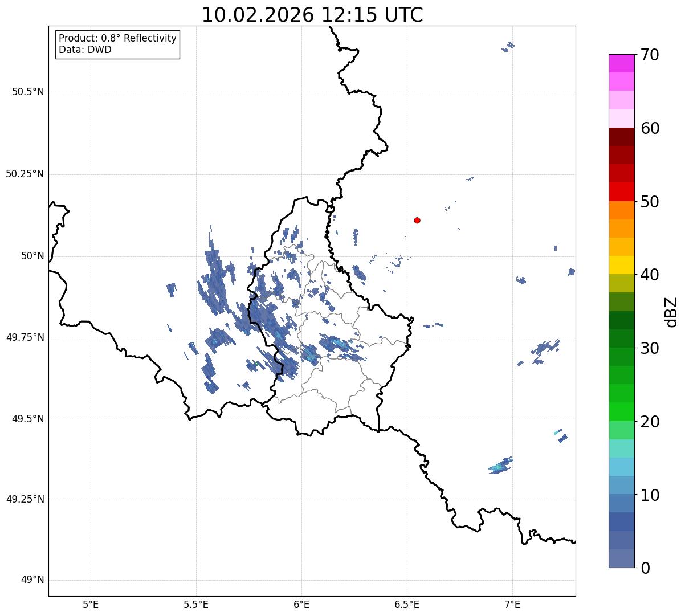Click the 50.5°N latitude label
This screenshot has width=685, height=616.
coord(28,92)
